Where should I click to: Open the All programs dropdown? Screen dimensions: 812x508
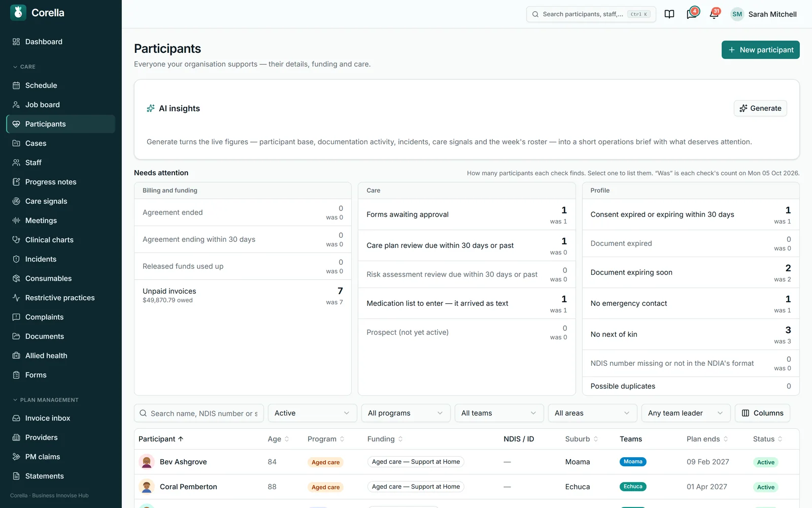pos(406,413)
